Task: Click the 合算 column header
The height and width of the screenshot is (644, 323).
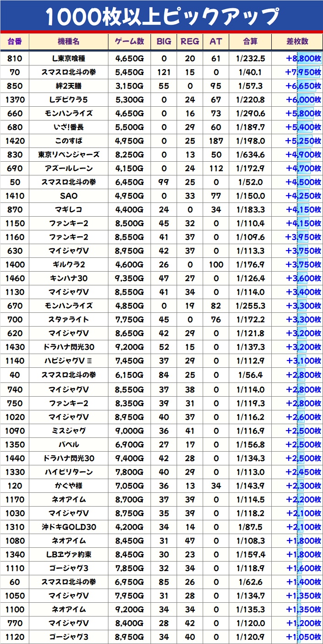Action: click(250, 42)
